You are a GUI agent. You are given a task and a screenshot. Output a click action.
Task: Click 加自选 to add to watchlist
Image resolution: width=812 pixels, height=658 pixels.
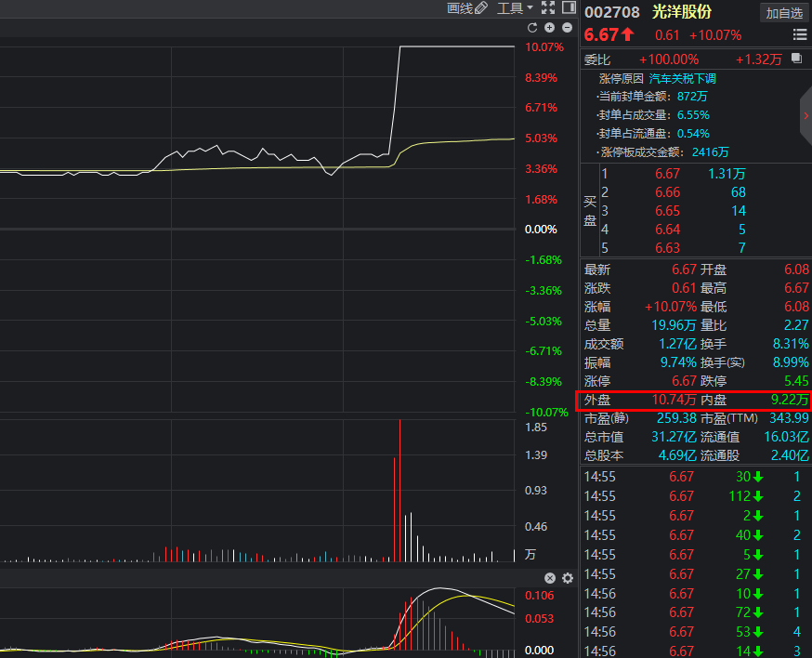pos(784,12)
